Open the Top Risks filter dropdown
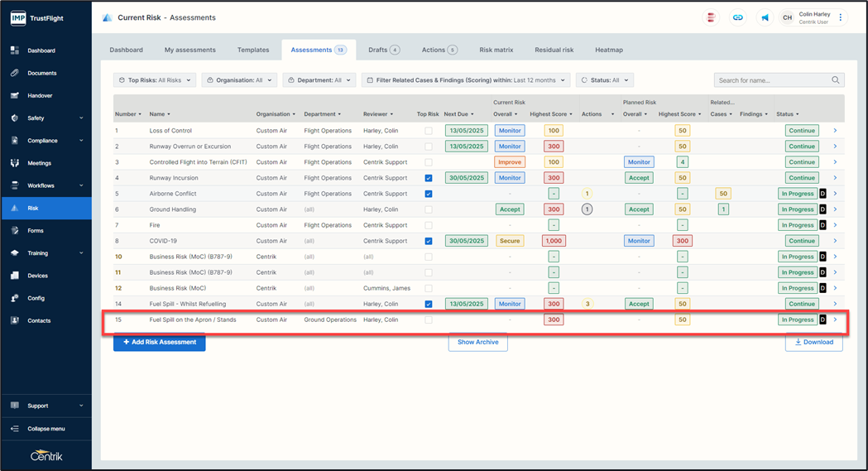868x471 pixels. click(x=155, y=80)
